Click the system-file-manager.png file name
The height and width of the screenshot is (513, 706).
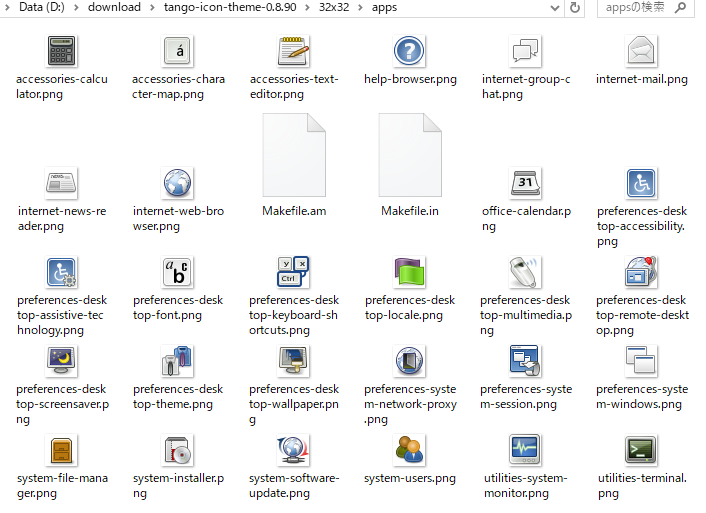coord(62,486)
